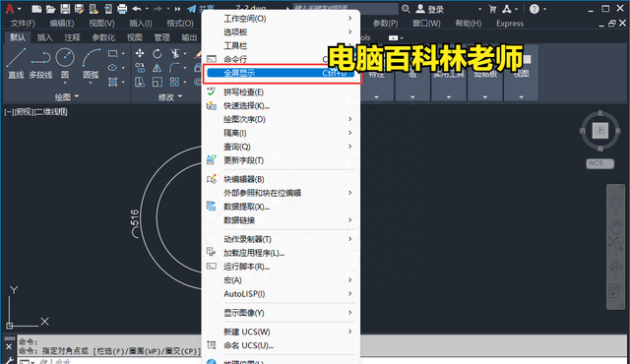The height and width of the screenshot is (364, 630).
Task: Click the search magnifier icon
Action: pyautogui.click(x=406, y=9)
